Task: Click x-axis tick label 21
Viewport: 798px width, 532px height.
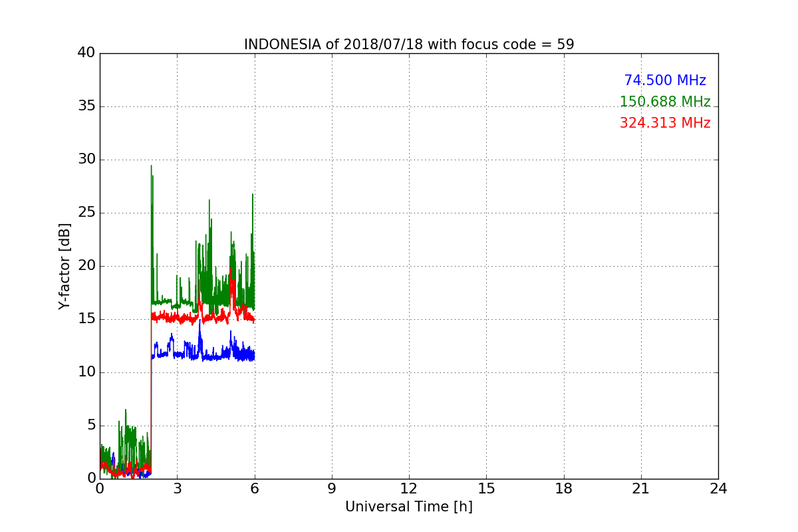Action: [641, 489]
